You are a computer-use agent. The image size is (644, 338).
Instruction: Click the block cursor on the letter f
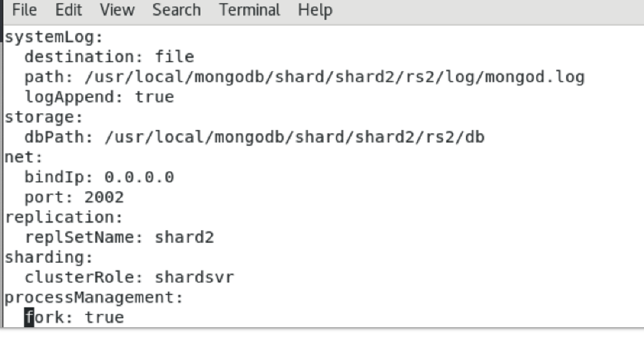30,317
